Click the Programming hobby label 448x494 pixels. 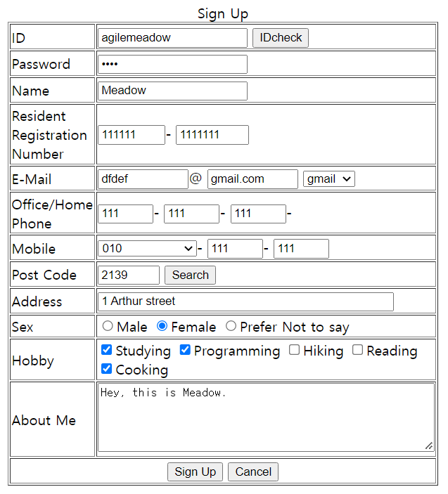click(237, 351)
